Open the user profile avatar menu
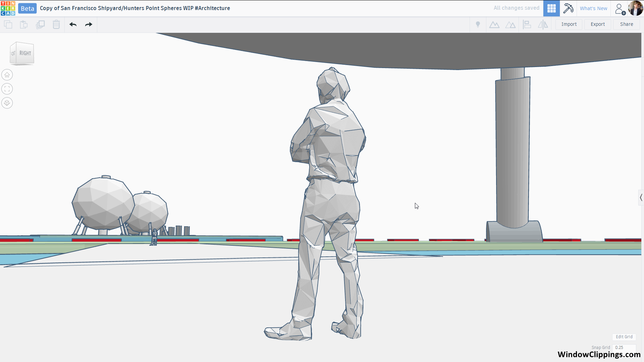The height and width of the screenshot is (362, 644). coord(636,8)
